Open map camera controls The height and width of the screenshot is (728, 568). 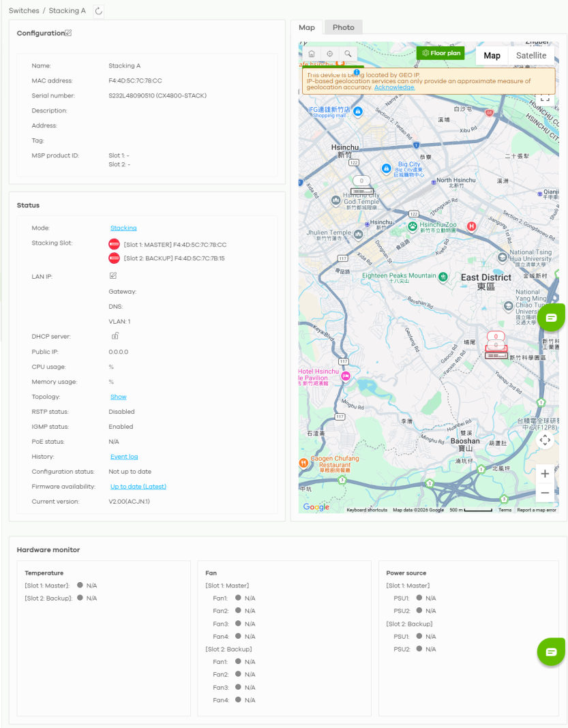coord(545,440)
